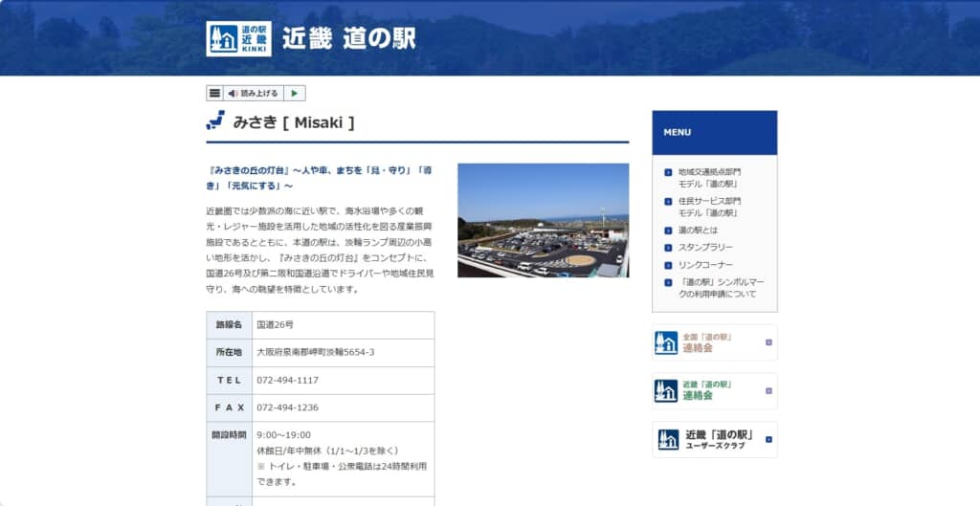Click arrow icon on ユーザーズクラブ banner
This screenshot has height=506, width=980.
click(768, 440)
